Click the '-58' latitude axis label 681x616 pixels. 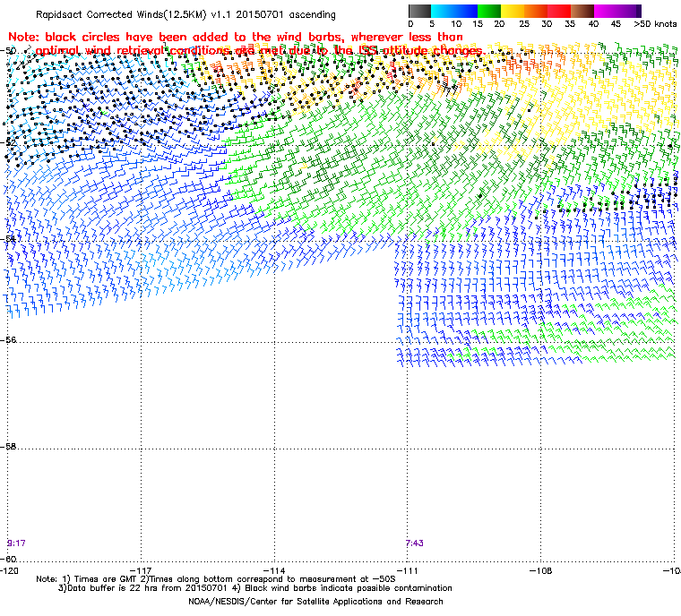coord(9,447)
